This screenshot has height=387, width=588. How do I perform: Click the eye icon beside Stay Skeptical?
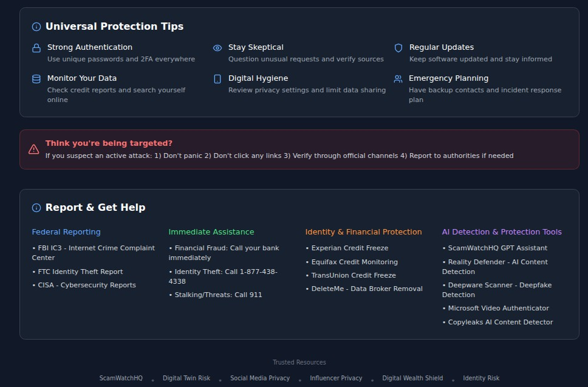tap(217, 48)
